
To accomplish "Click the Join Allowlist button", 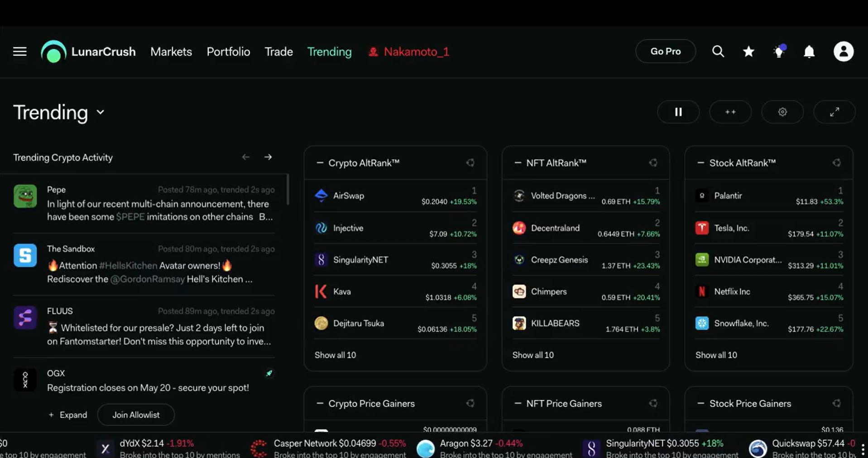I will (x=136, y=415).
